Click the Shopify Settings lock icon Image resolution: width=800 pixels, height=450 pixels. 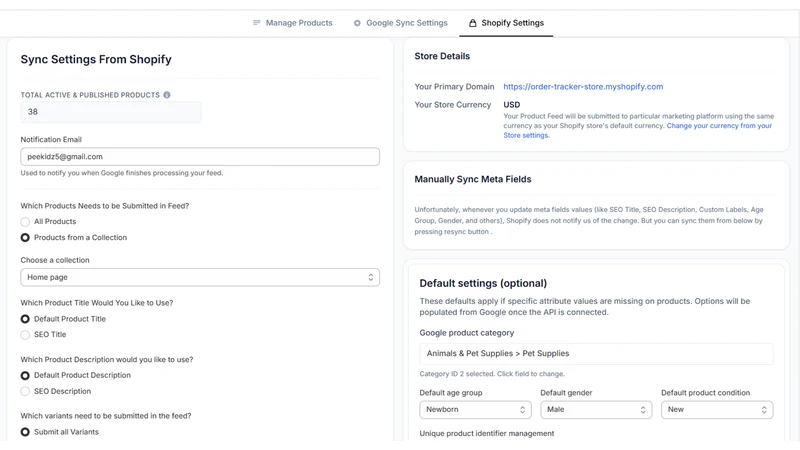pos(472,23)
